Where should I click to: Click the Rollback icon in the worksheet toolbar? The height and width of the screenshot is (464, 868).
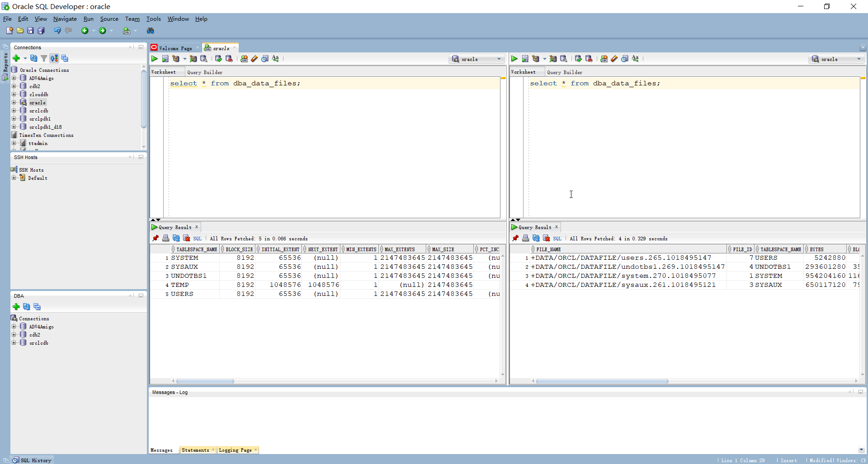[x=230, y=59]
